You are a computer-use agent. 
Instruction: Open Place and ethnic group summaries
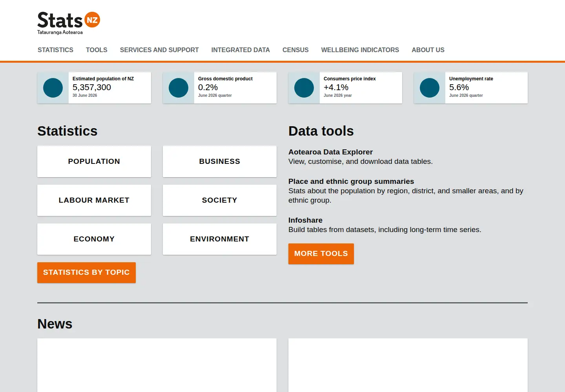coord(351,181)
